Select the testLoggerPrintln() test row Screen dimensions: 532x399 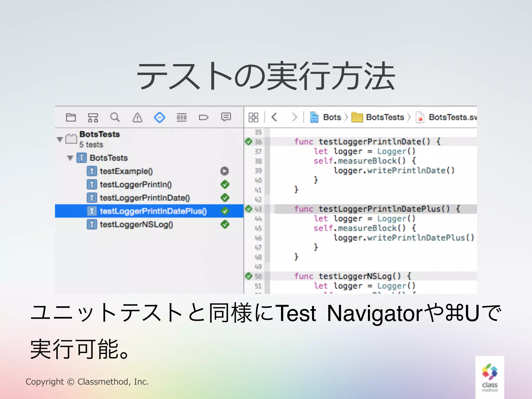[149, 184]
